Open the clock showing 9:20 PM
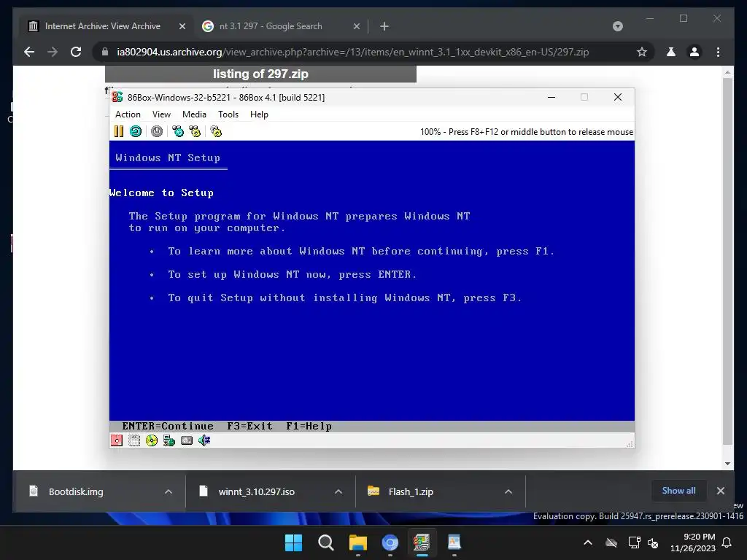The image size is (747, 560). [x=693, y=542]
